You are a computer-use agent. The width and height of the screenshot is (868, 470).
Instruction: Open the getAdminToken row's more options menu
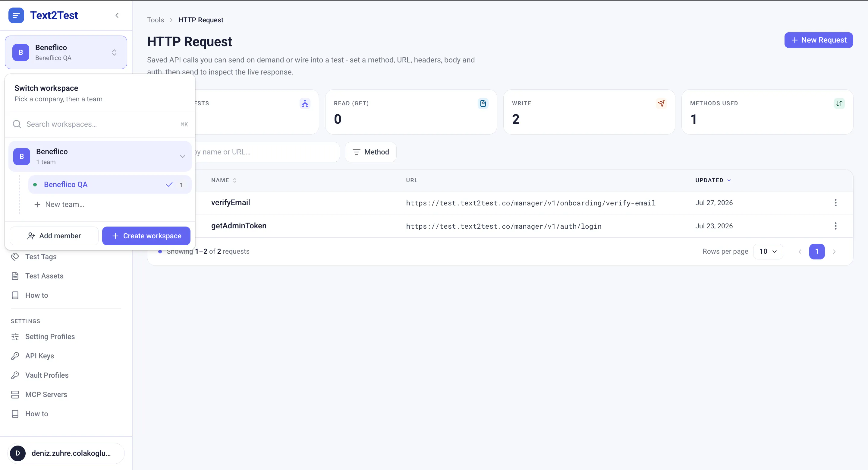[x=835, y=226]
